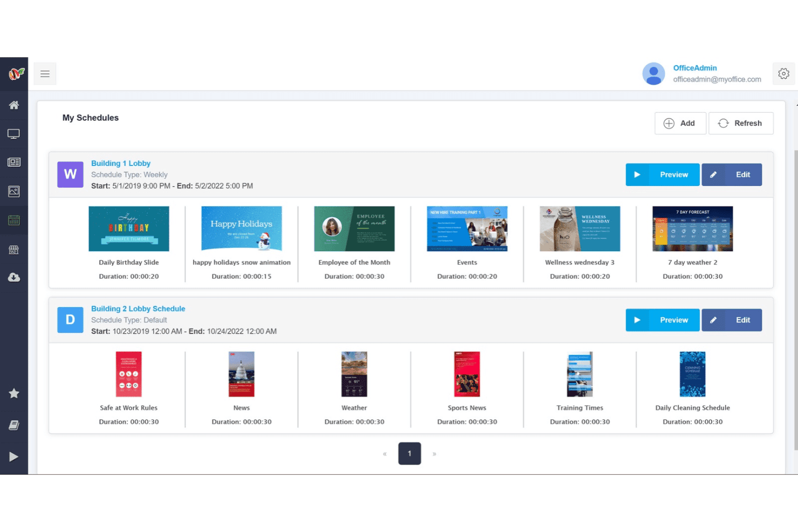Open the Building 1 Lobby link
The width and height of the screenshot is (798, 532).
[x=121, y=163]
